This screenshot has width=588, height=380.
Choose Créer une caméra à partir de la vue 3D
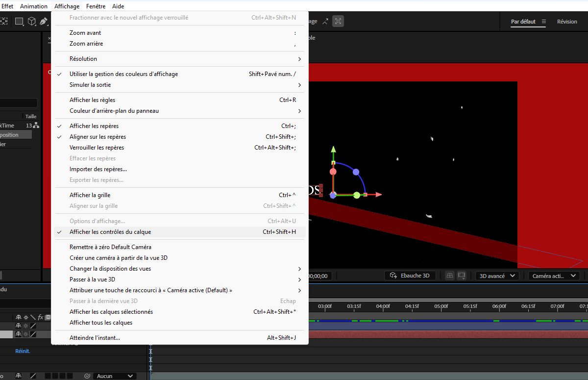point(179,258)
